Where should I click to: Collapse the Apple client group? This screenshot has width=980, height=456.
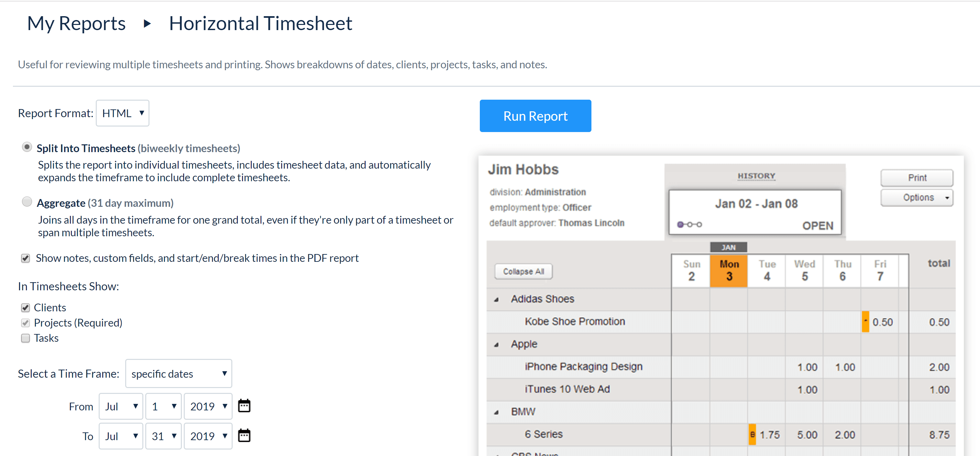tap(496, 344)
